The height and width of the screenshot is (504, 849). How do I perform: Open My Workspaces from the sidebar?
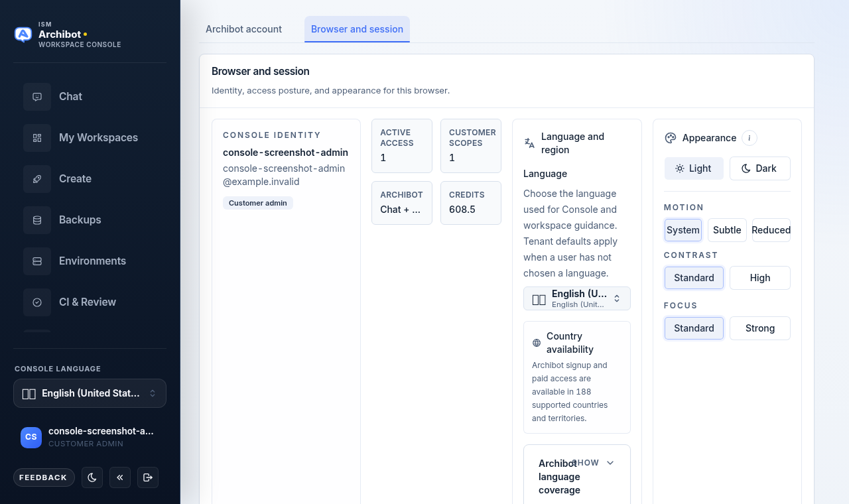point(90,138)
